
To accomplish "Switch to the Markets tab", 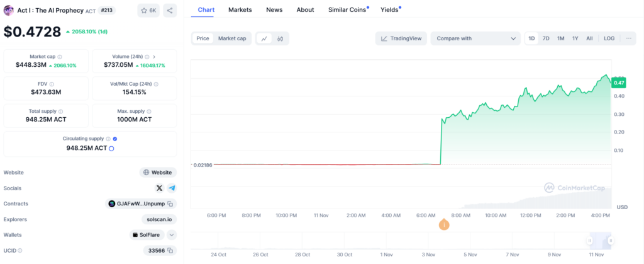I will point(240,9).
